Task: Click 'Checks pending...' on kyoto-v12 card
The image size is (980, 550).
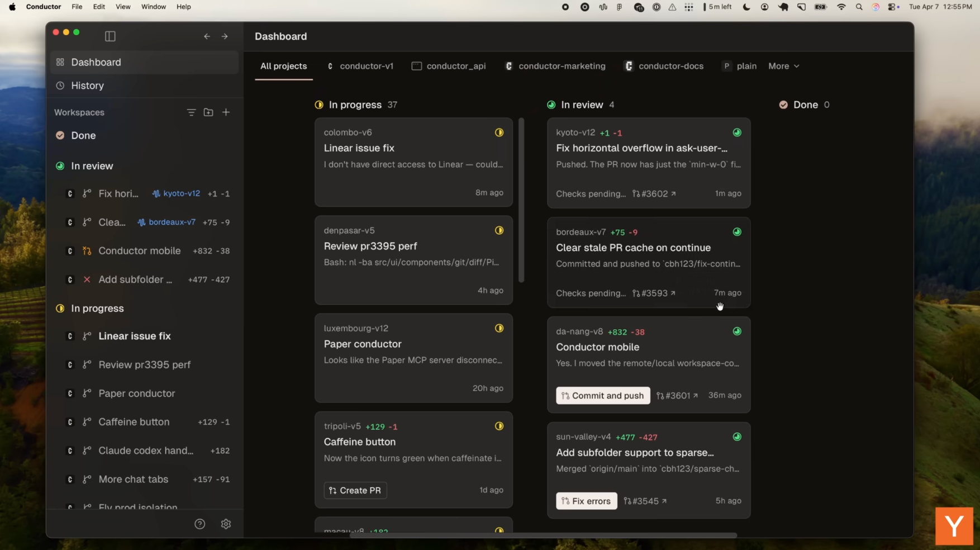Action: coord(591,193)
